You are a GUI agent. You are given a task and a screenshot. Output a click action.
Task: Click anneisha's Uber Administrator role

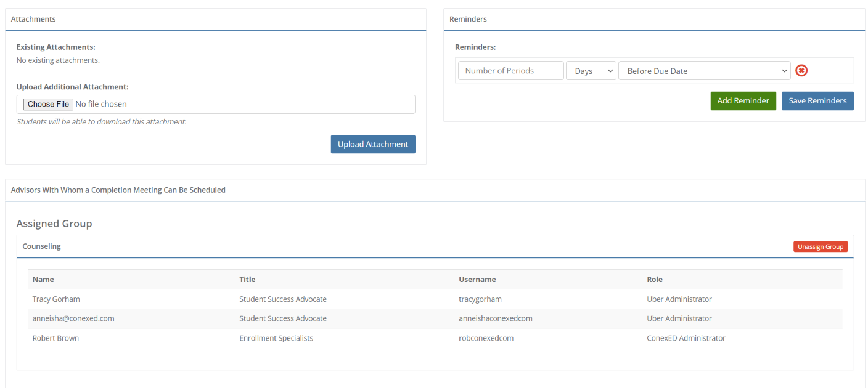[679, 318]
